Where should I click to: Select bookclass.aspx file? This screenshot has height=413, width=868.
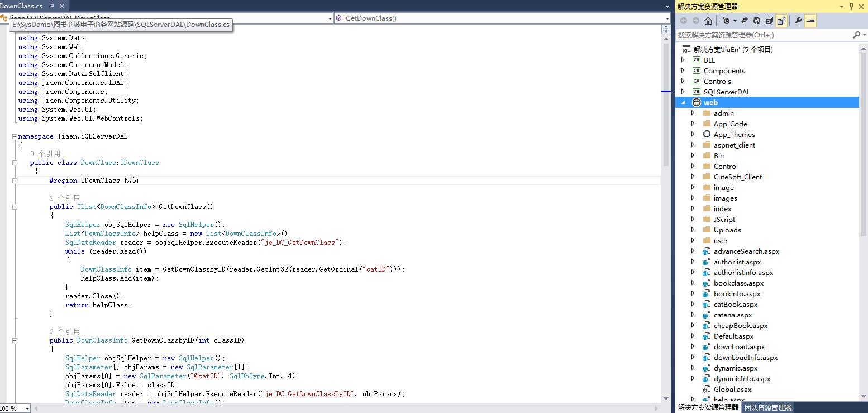tap(738, 283)
